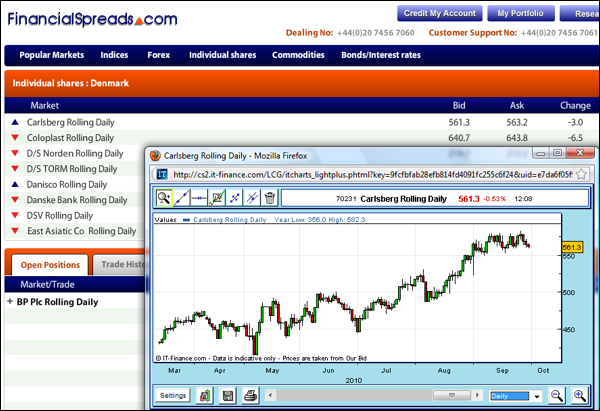Expand the BP Plc Rolling Daily position
The height and width of the screenshot is (411, 600).
10,302
